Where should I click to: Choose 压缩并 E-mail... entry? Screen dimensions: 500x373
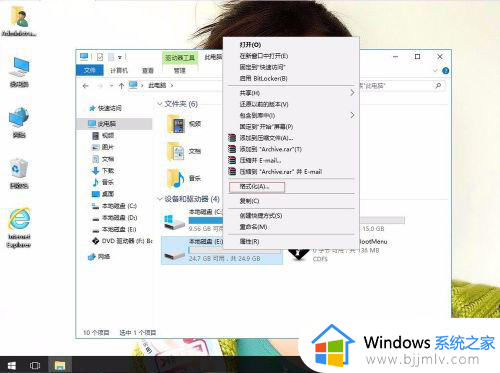pyautogui.click(x=260, y=161)
